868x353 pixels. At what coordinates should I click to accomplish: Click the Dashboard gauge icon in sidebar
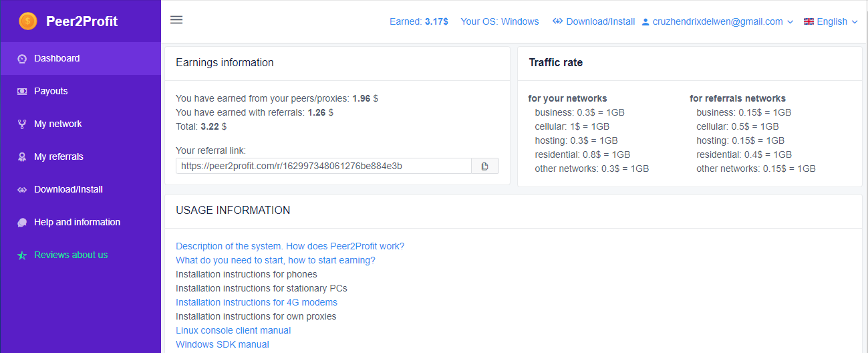click(x=22, y=59)
